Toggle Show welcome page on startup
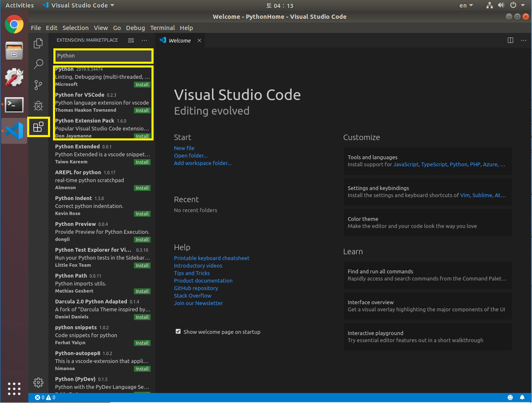Viewport: 532px width, 403px height. 178,332
